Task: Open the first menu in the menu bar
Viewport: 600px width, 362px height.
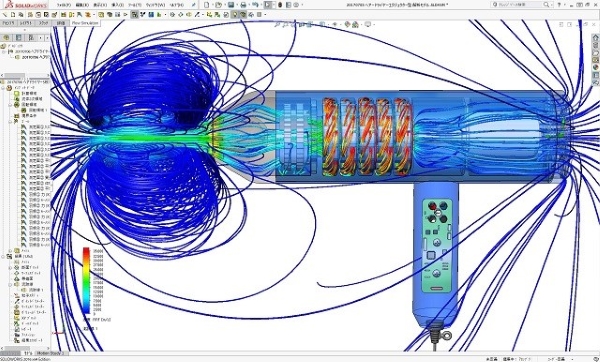Action: pos(64,5)
